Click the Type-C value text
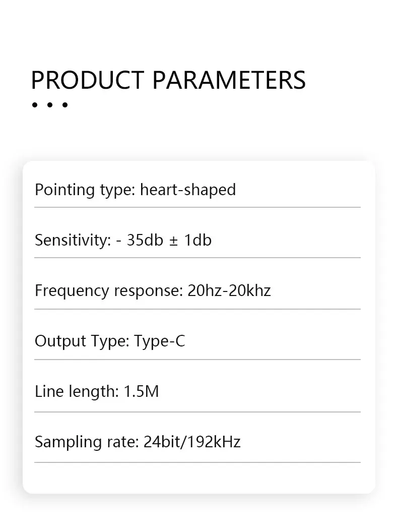The image size is (398, 532). 160,341
